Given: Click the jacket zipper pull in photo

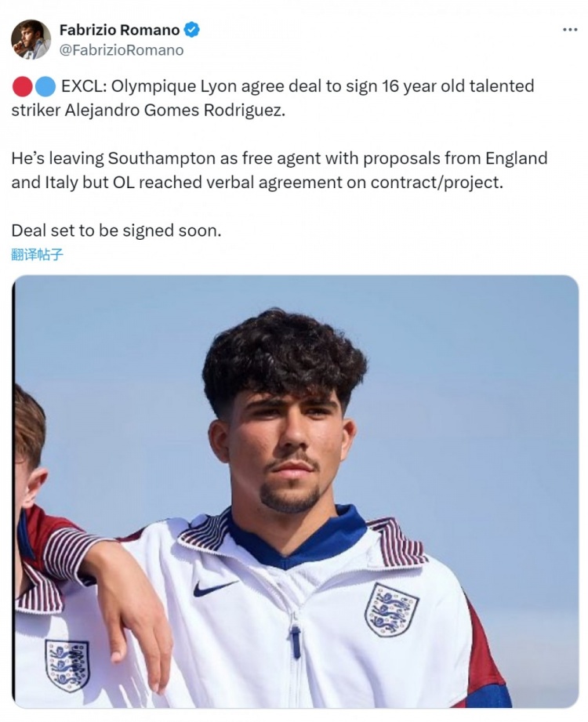Looking at the screenshot, I should [x=296, y=640].
